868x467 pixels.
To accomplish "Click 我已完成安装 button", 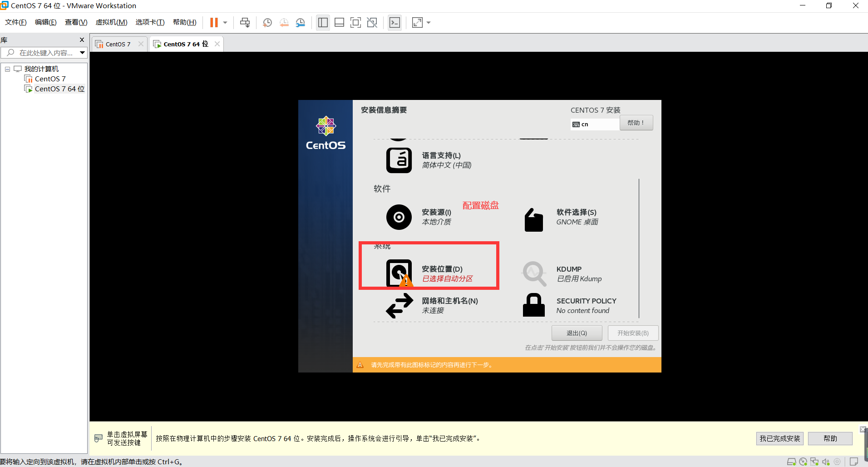I will (x=780, y=438).
